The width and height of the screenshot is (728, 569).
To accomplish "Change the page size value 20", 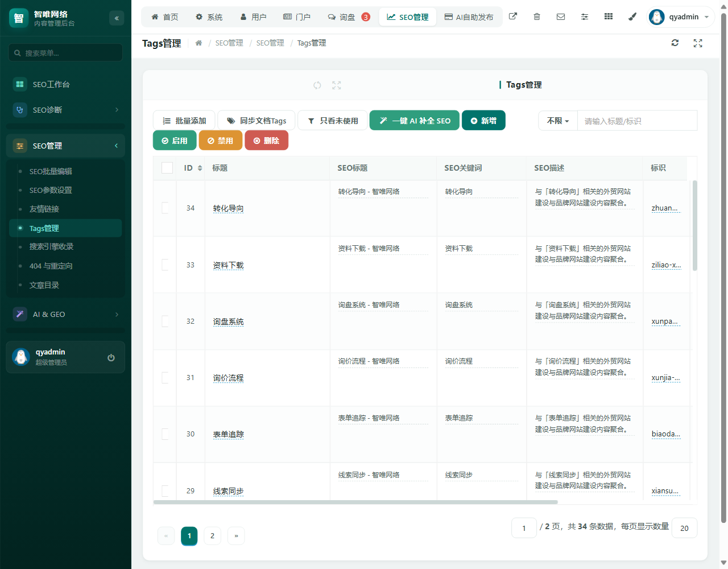I will point(684,528).
